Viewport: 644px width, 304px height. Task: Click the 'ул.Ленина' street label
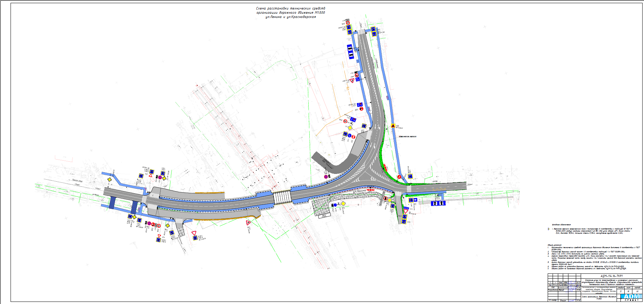[x=360, y=191]
